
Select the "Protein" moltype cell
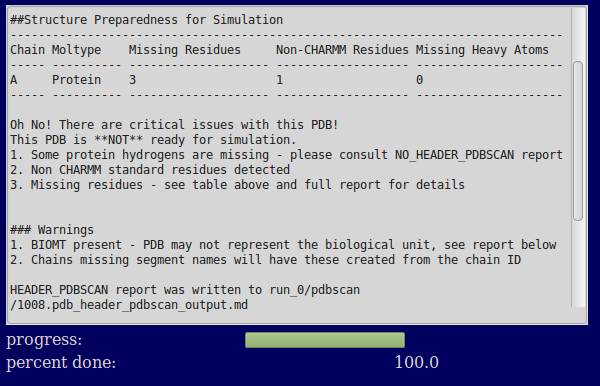tap(77, 80)
